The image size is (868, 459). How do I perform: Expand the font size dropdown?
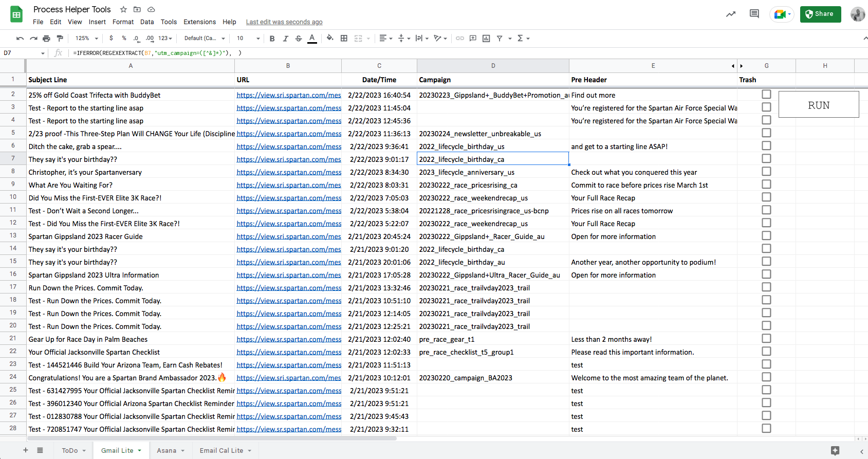258,39
